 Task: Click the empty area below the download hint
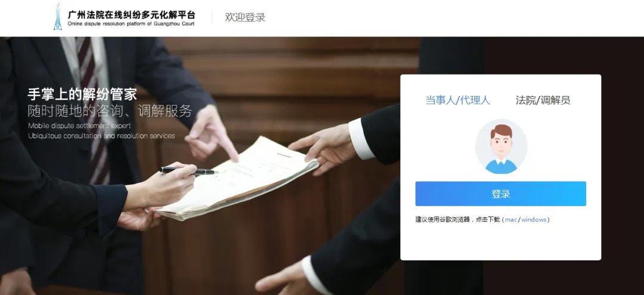click(x=501, y=242)
